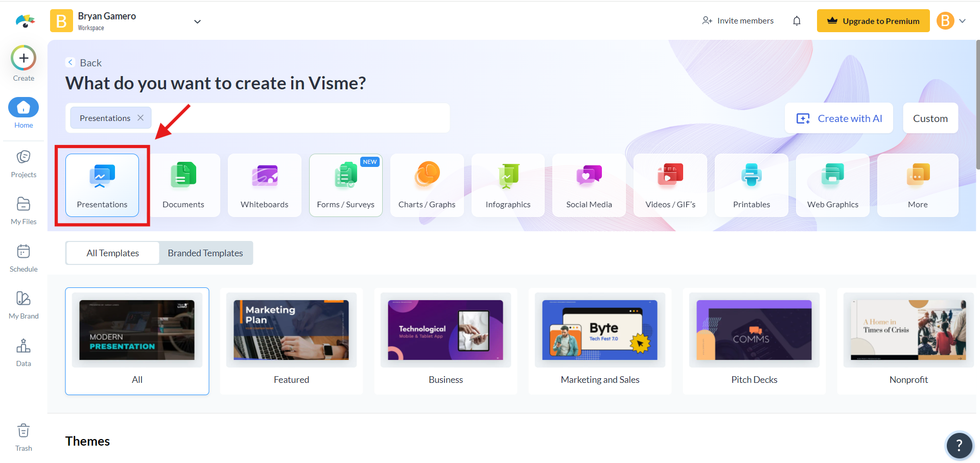Image resolution: width=980 pixels, height=463 pixels.
Task: Open the More categories tile
Action: pos(918,185)
